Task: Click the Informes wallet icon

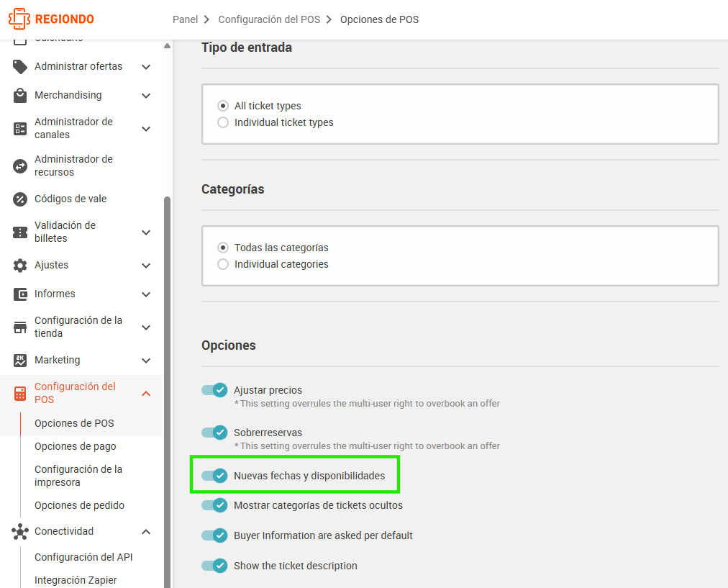Action: click(x=20, y=294)
